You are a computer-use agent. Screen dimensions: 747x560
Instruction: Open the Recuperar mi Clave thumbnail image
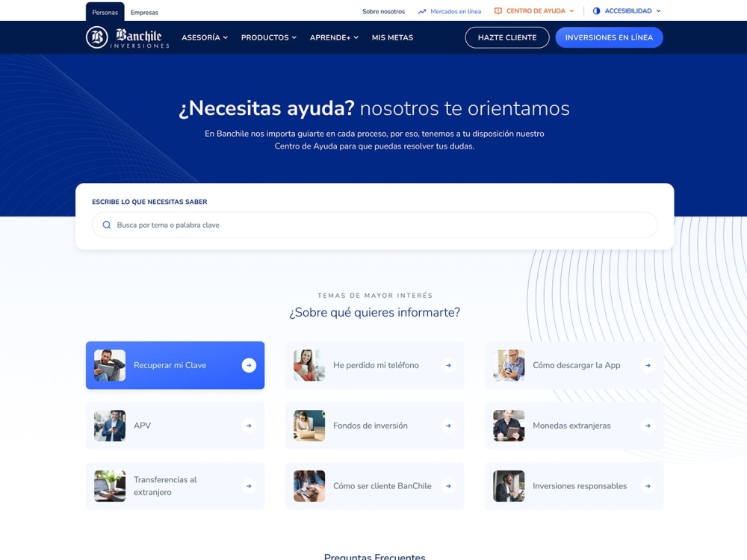(x=110, y=365)
